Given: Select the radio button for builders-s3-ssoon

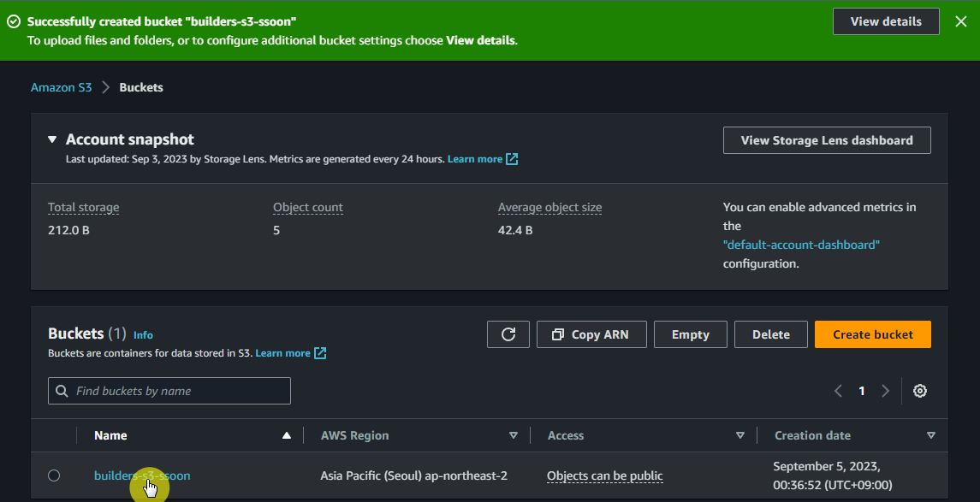Looking at the screenshot, I should (x=55, y=475).
